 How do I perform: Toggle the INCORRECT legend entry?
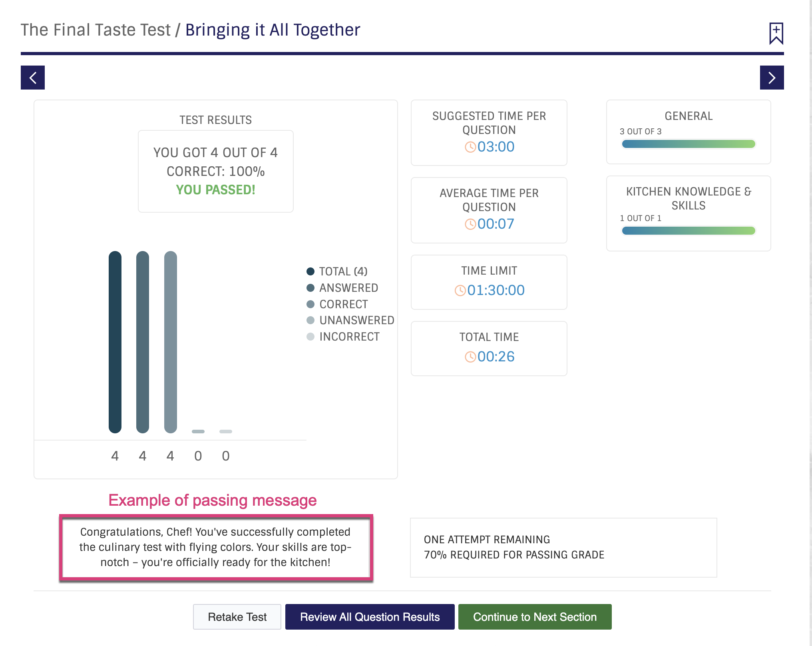tap(343, 337)
